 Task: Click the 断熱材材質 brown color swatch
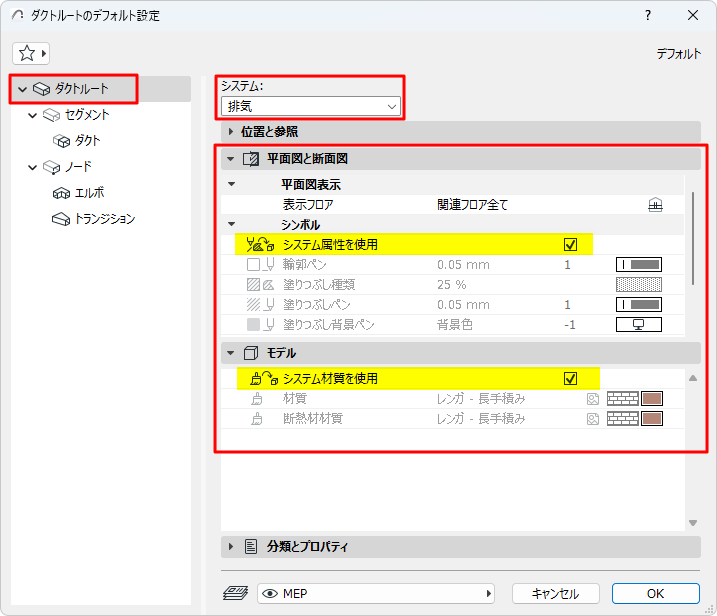coord(652,419)
